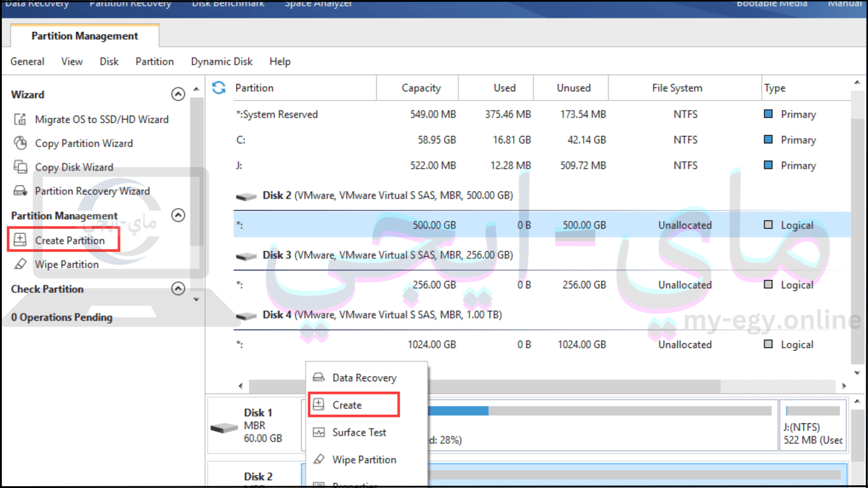868x488 pixels.
Task: Toggle Primary checkbox for System Reserved partition
Action: (767, 113)
